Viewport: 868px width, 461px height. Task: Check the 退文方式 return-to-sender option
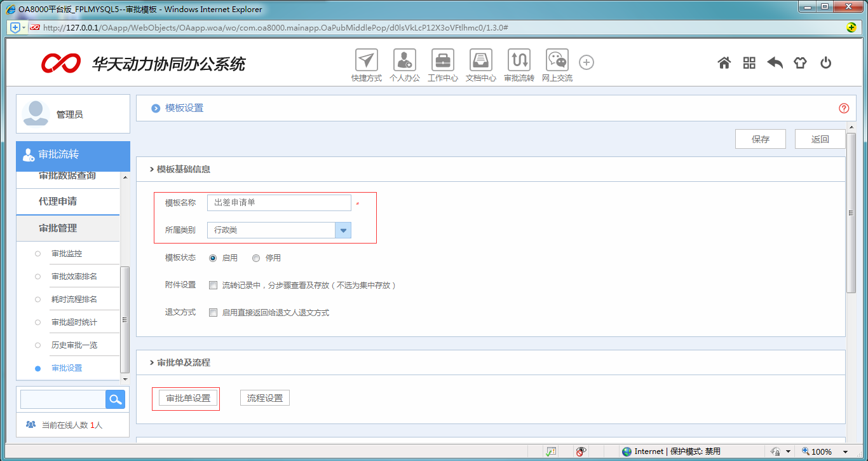point(213,312)
